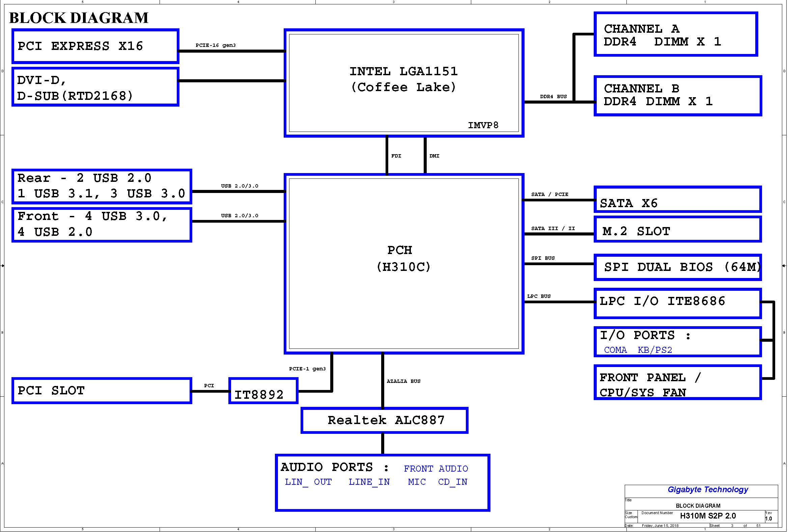The image size is (789, 532).
Task: Click the PCI EXPRESS X16 block
Action: pos(95,46)
